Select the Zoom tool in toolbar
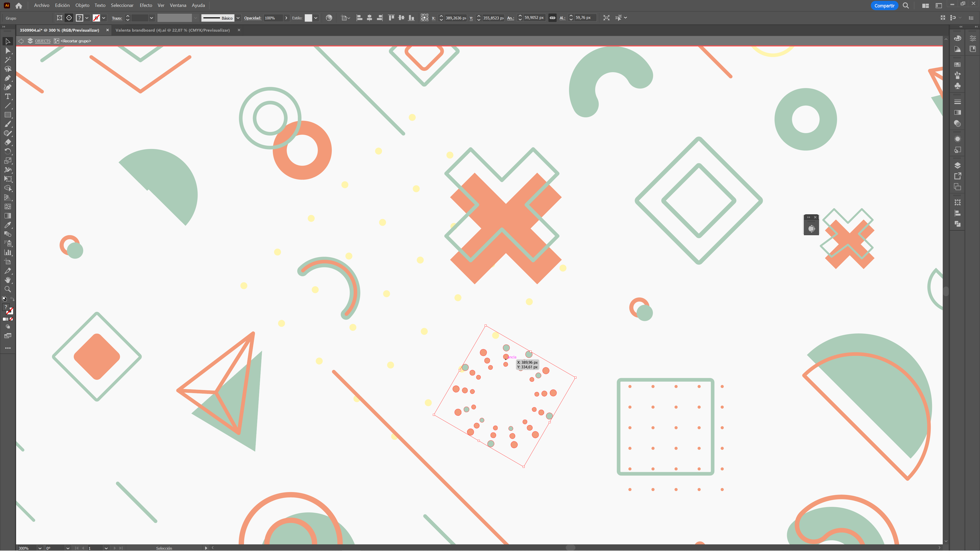 point(8,289)
